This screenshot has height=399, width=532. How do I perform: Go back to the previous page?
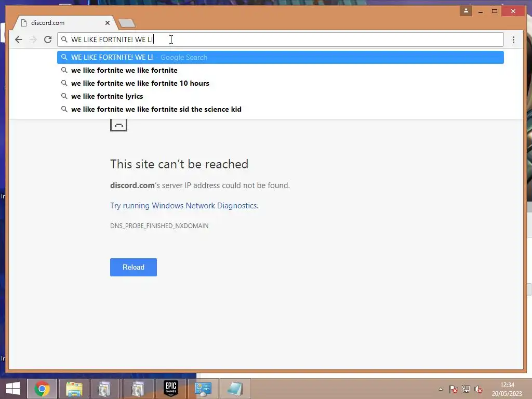(x=19, y=39)
